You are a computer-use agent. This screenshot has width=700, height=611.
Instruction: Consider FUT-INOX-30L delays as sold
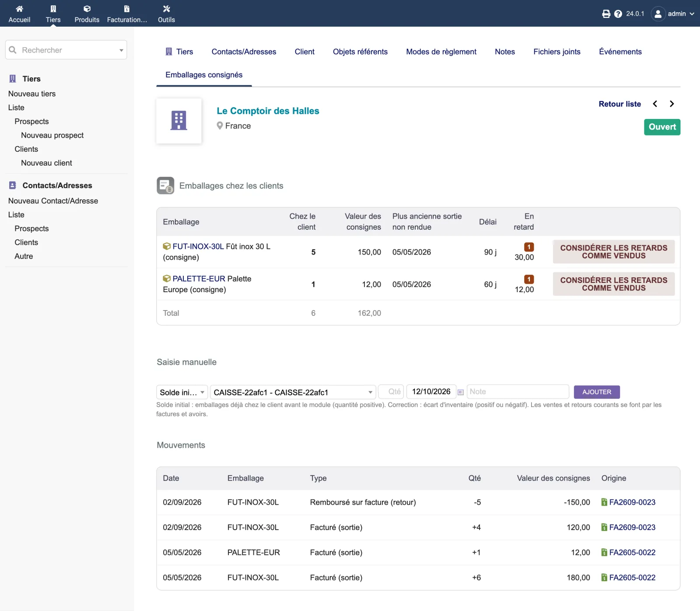(x=614, y=252)
